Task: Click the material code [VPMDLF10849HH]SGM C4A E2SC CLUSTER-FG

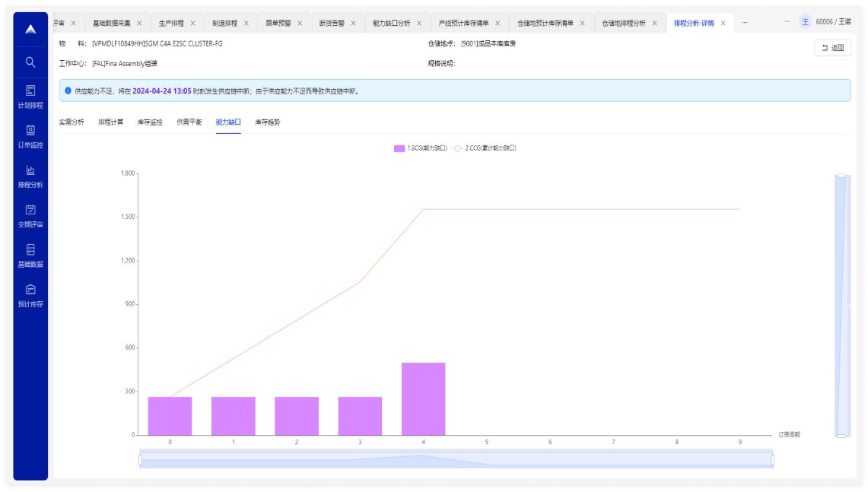Action: tap(157, 43)
